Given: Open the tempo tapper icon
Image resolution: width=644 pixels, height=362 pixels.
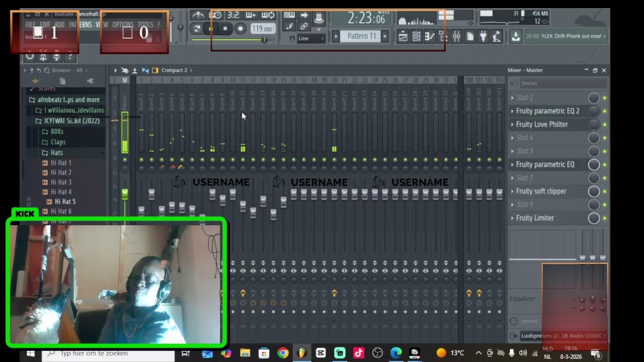Looking at the screenshot, I should [497, 36].
